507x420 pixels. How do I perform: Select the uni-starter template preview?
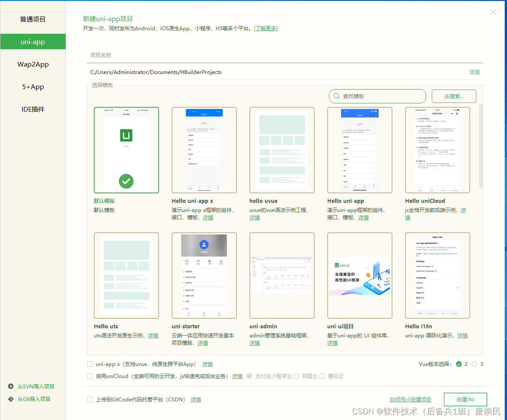204,275
